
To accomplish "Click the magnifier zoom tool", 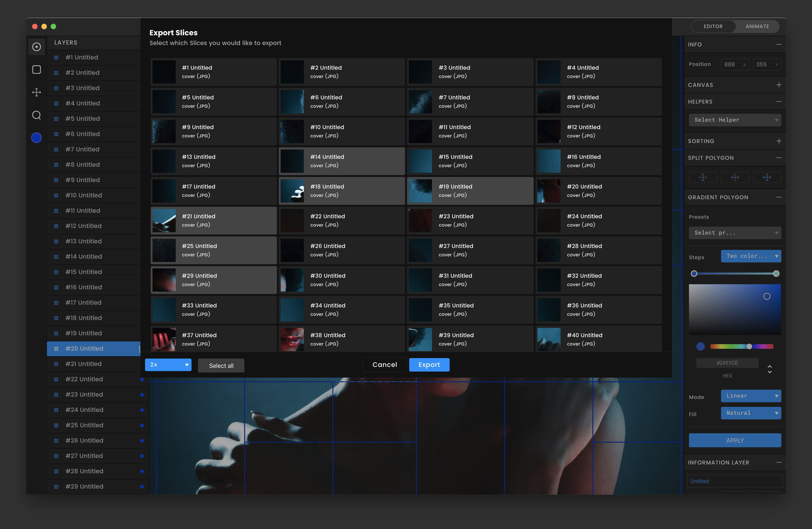I will (36, 115).
